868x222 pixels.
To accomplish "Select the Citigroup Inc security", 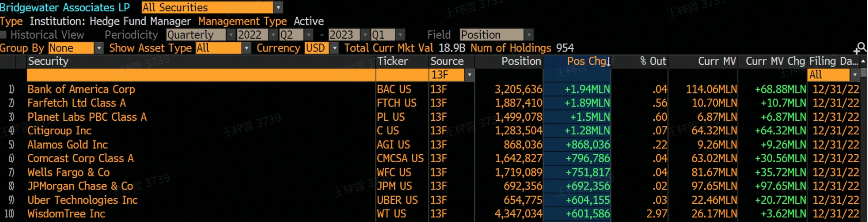I will (59, 131).
